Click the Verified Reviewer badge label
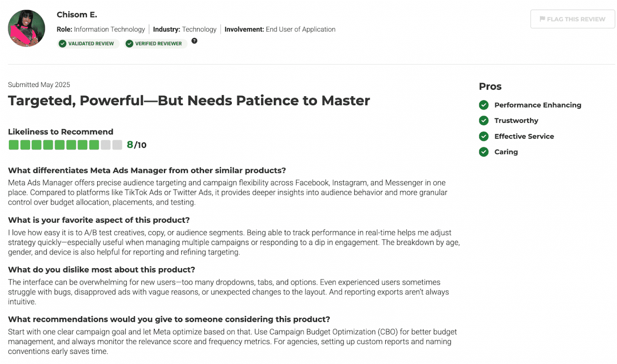This screenshot has width=617, height=364. click(x=158, y=44)
